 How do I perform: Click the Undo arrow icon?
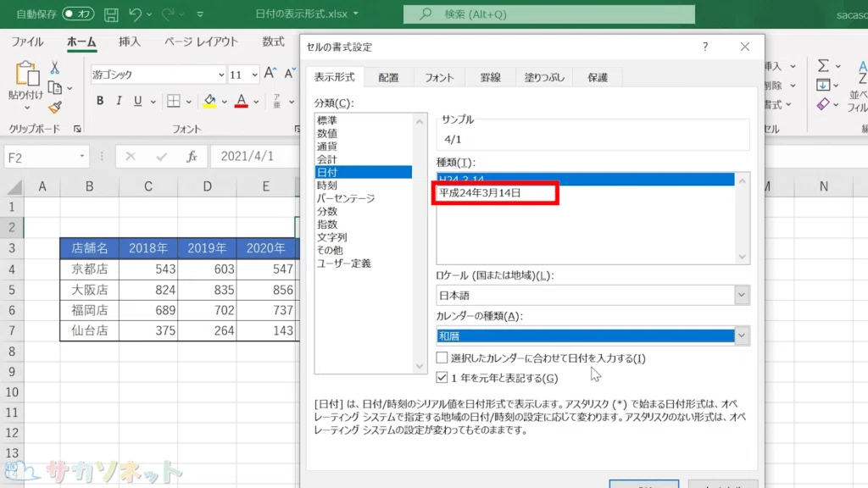click(x=135, y=14)
